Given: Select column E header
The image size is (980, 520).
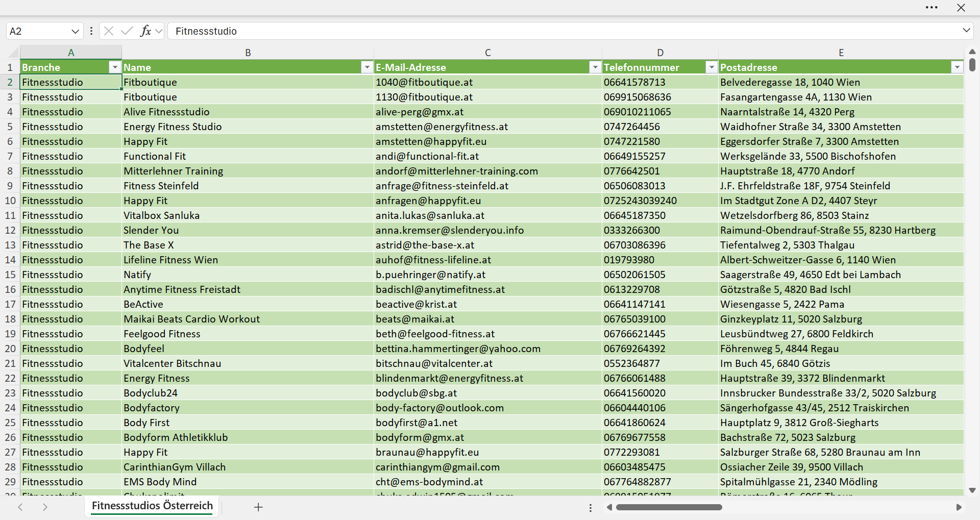Looking at the screenshot, I should [x=841, y=53].
